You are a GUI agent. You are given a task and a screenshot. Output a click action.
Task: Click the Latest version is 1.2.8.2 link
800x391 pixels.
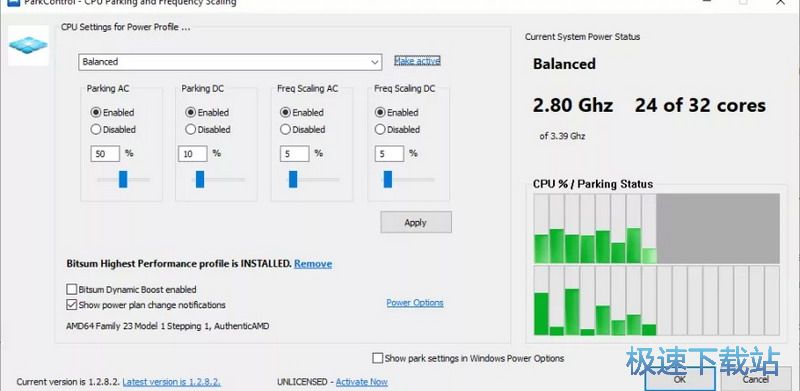(x=171, y=382)
